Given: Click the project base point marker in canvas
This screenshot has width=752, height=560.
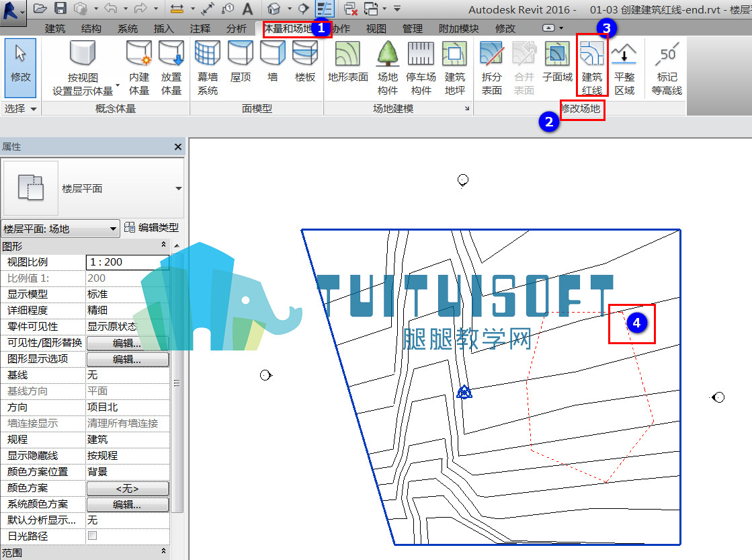Looking at the screenshot, I should coord(464,393).
